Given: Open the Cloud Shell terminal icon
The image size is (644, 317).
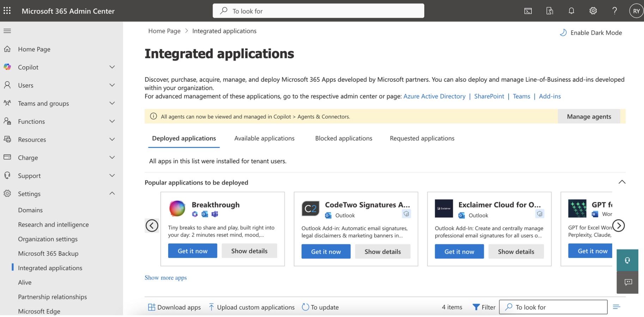Looking at the screenshot, I should 528,11.
